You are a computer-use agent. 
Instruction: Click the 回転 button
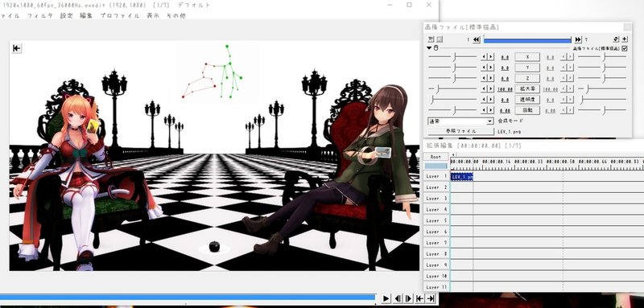(x=527, y=110)
